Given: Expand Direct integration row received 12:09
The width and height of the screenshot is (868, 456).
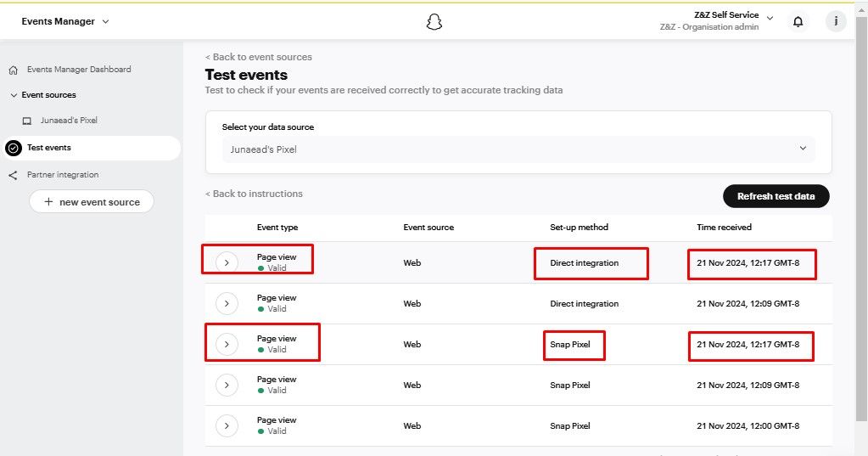Looking at the screenshot, I should 227,303.
